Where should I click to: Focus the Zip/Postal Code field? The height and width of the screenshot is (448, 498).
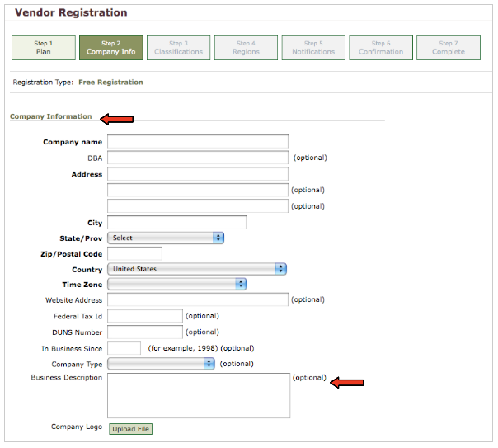click(x=134, y=253)
